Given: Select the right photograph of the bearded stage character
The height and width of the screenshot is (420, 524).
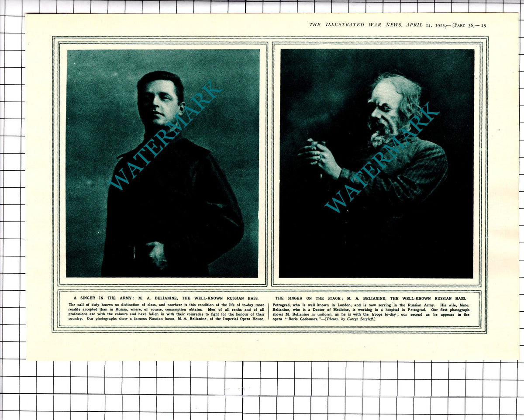Looking at the screenshot, I should [376, 163].
